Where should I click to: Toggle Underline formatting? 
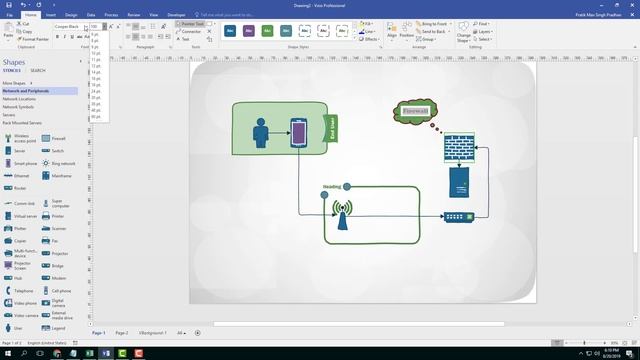point(72,37)
